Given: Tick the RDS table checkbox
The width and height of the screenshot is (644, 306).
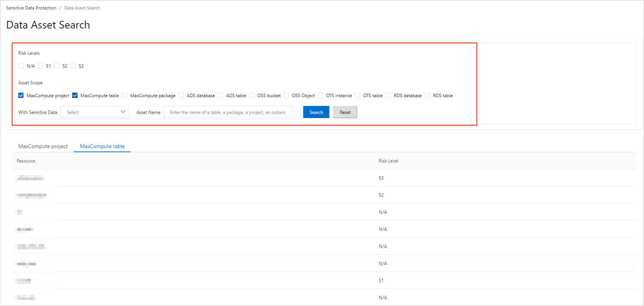Looking at the screenshot, I should pos(427,95).
